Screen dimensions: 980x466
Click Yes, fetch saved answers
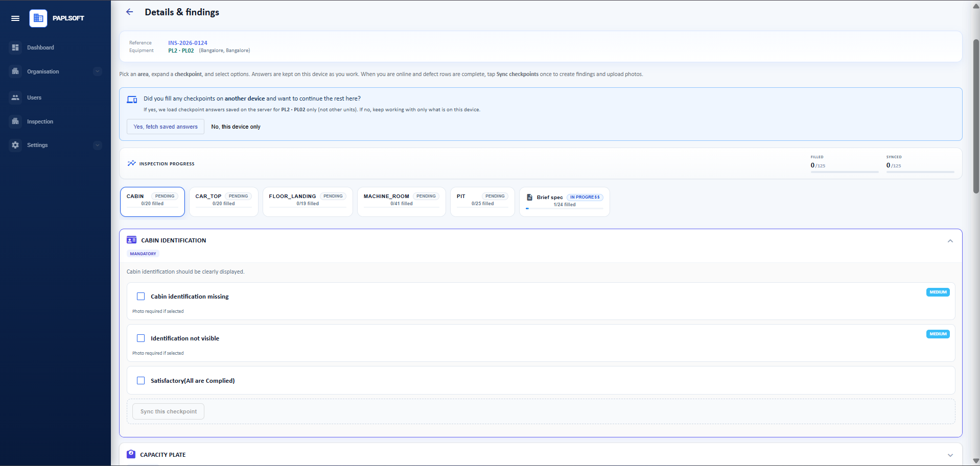click(166, 127)
